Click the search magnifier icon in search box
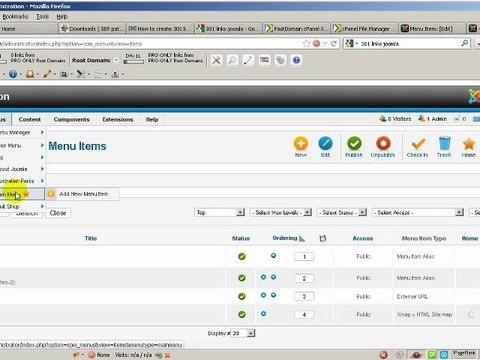 [x=465, y=43]
